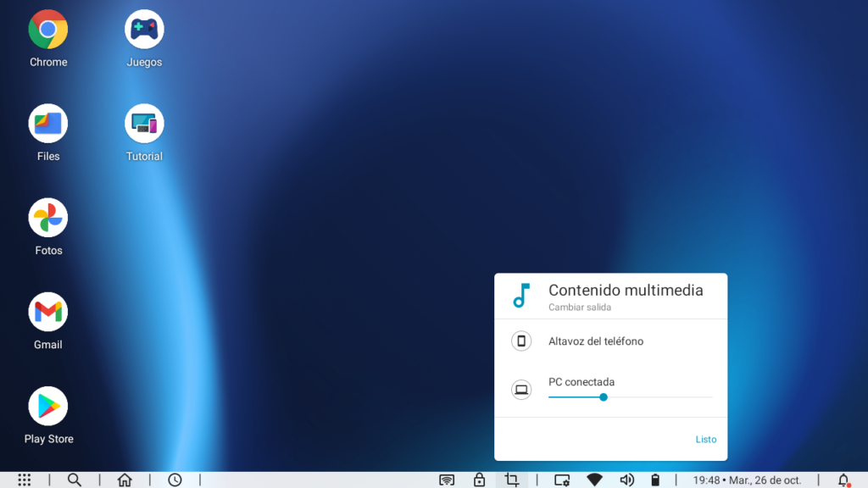
Task: Open the app drawer grid
Action: click(x=25, y=480)
